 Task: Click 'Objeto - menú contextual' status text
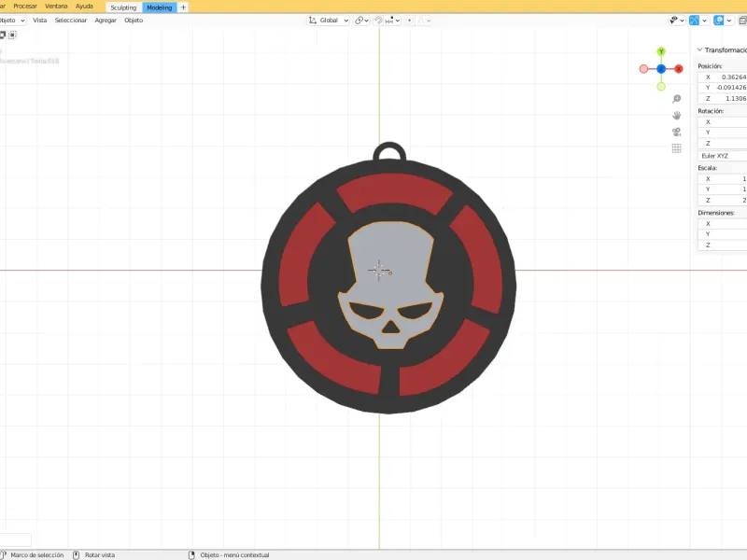point(235,555)
